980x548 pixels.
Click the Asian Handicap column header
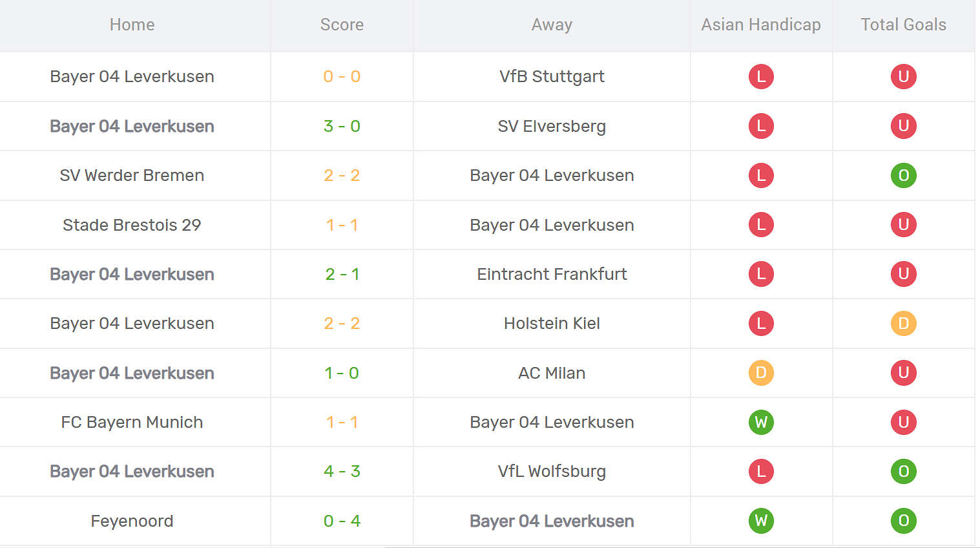click(x=761, y=25)
